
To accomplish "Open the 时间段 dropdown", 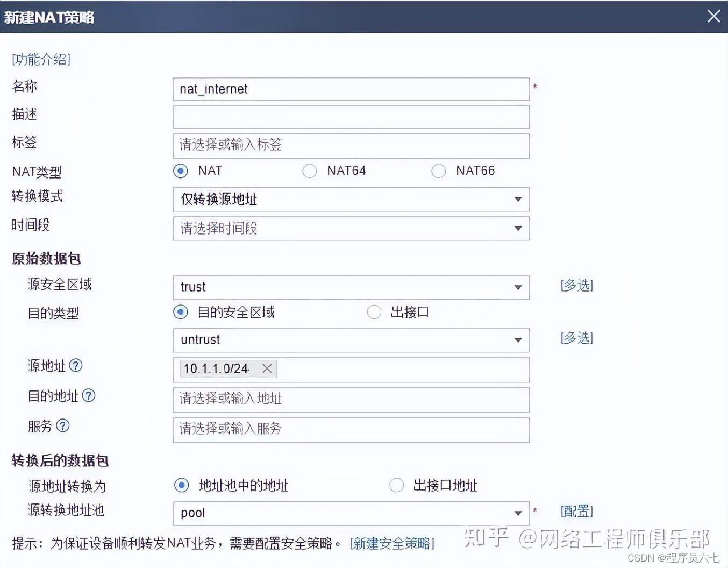I will 351,228.
